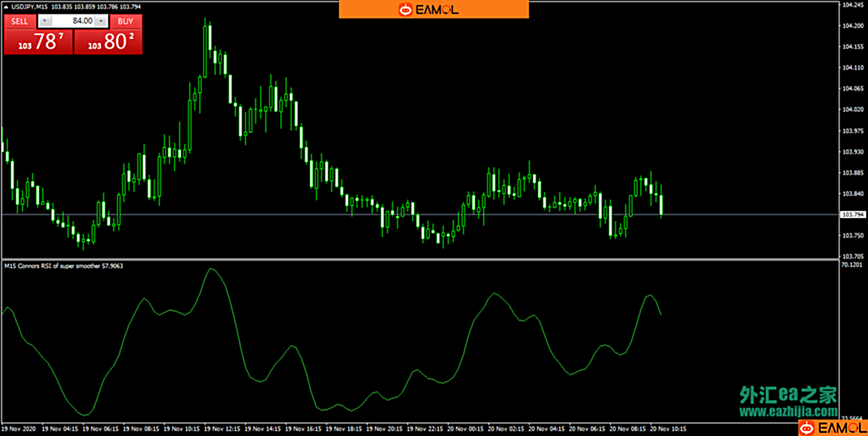Image resolution: width=868 pixels, height=436 pixels.
Task: Click the EAMOL logo in orange banner
Action: (433, 10)
